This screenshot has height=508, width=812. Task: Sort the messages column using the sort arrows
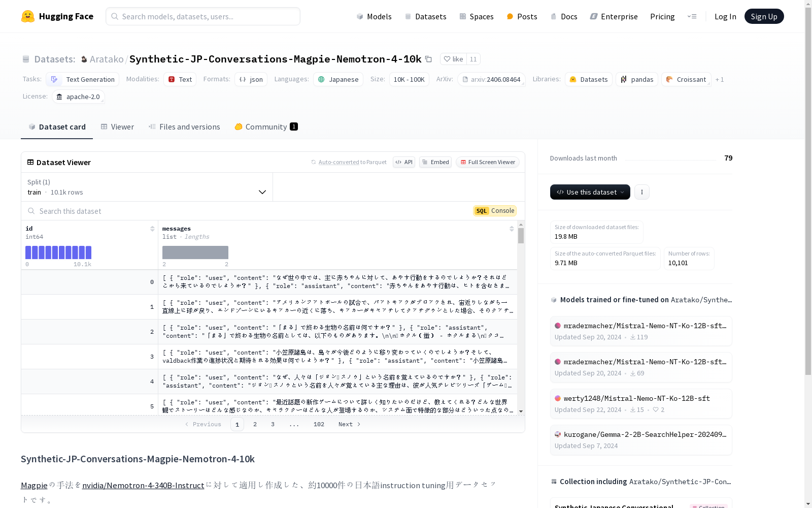[512, 229]
